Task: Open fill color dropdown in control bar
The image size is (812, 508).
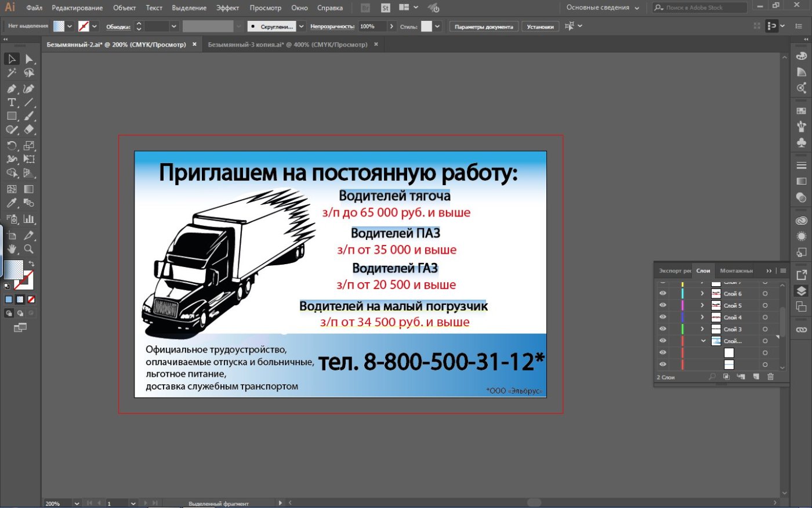Action: click(70, 26)
